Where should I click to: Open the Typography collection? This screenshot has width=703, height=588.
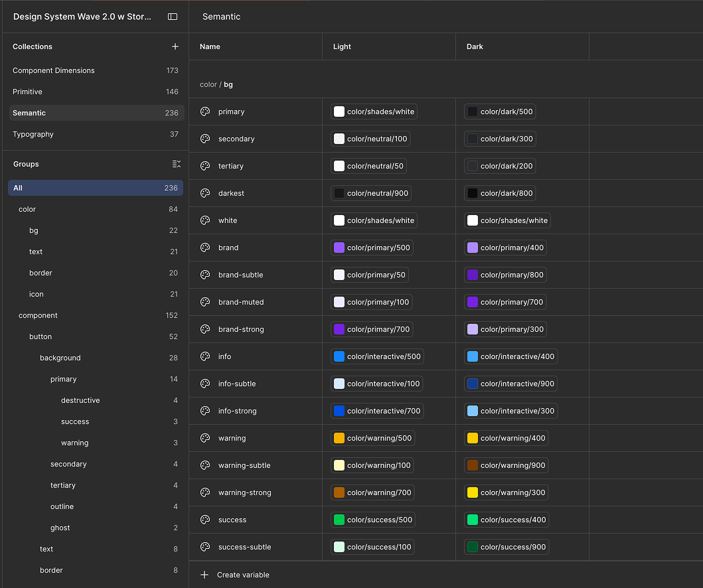pos(96,134)
